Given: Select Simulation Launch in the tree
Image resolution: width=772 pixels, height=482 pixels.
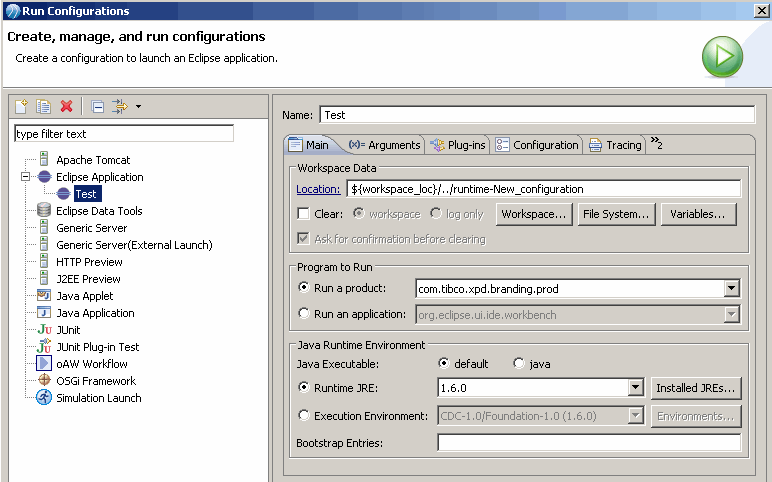Looking at the screenshot, I should tap(98, 398).
